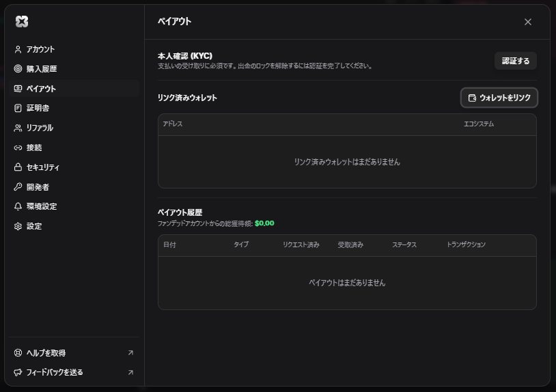The image size is (556, 392).
Task: Click the people icon beside リファラル
Action: coord(18,128)
